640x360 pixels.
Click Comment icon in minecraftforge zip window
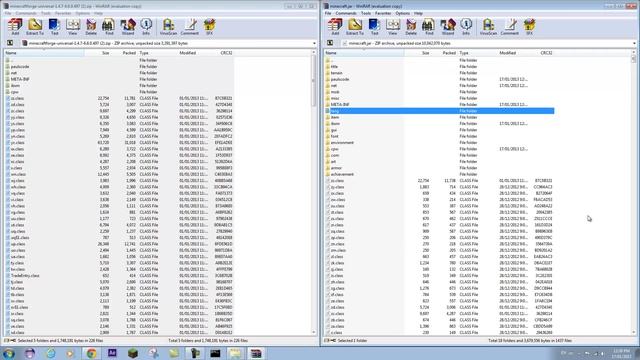[x=190, y=27]
